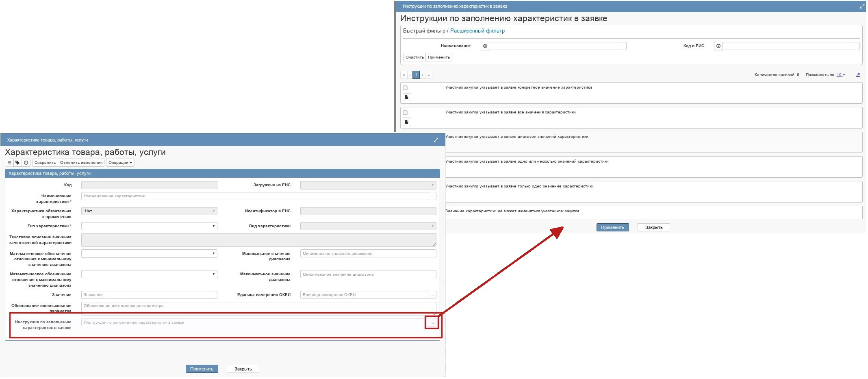The image size is (868, 379).
Task: Expand the 'Характеристика товара, работы, услуги' window with the arrow icon
Action: [436, 140]
